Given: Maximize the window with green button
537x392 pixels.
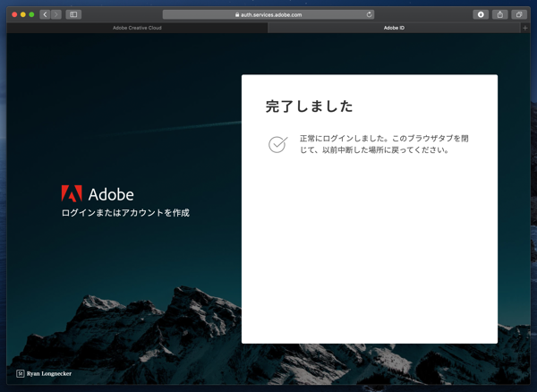Looking at the screenshot, I should [31, 14].
